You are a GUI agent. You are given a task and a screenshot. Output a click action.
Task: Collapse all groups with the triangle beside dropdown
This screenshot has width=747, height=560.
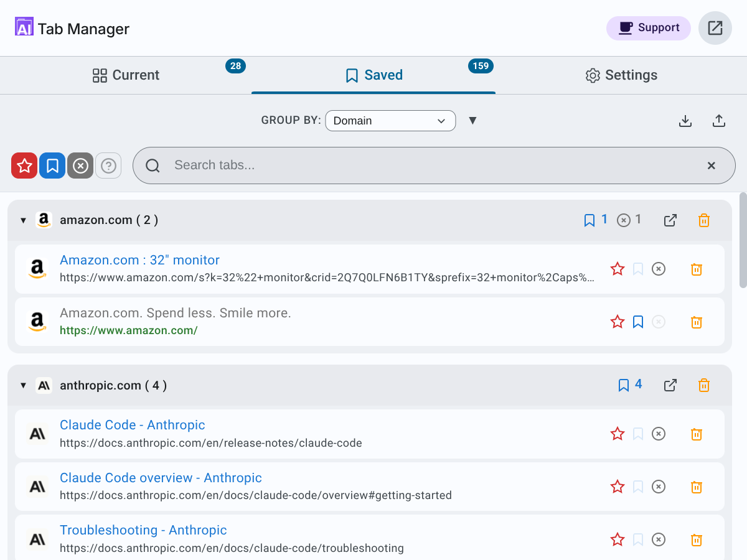click(x=472, y=121)
